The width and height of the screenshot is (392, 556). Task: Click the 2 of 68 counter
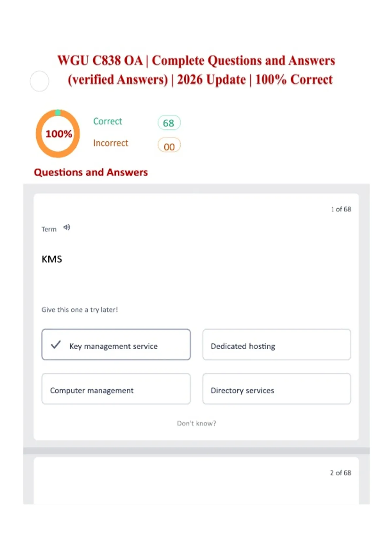[340, 473]
